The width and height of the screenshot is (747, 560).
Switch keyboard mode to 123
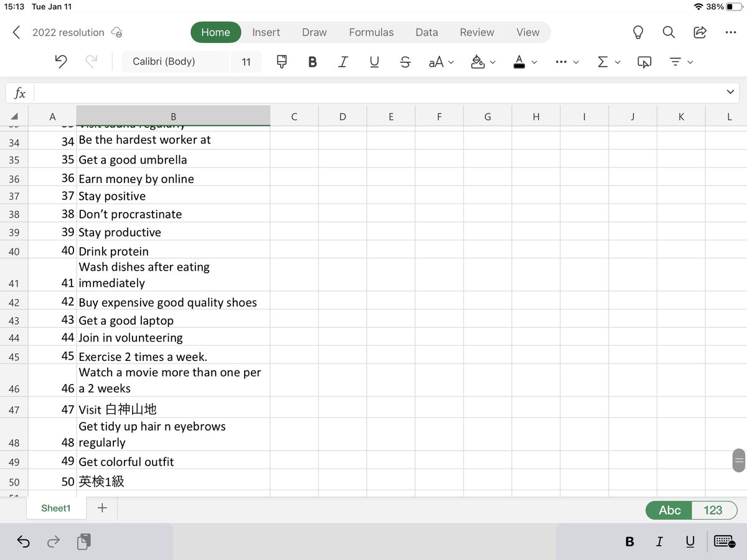(713, 510)
